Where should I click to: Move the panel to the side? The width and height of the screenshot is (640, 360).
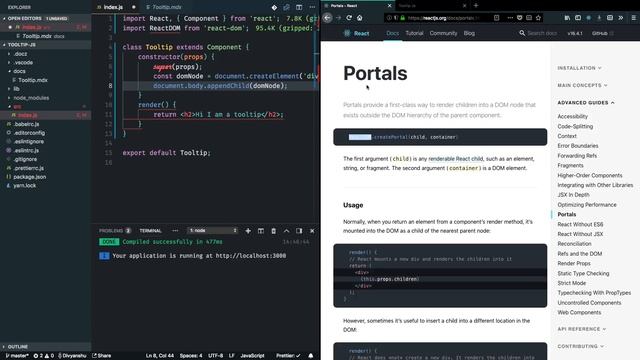(299, 231)
